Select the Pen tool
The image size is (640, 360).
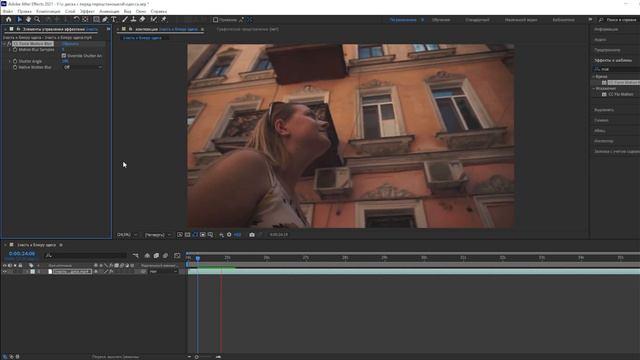(x=105, y=19)
